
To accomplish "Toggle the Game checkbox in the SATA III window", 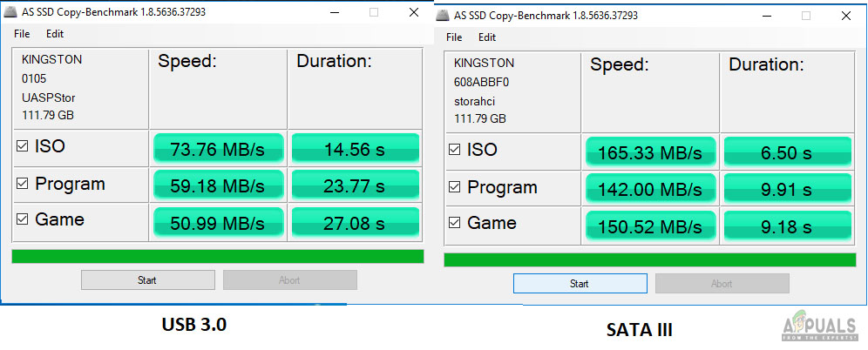I will (455, 223).
